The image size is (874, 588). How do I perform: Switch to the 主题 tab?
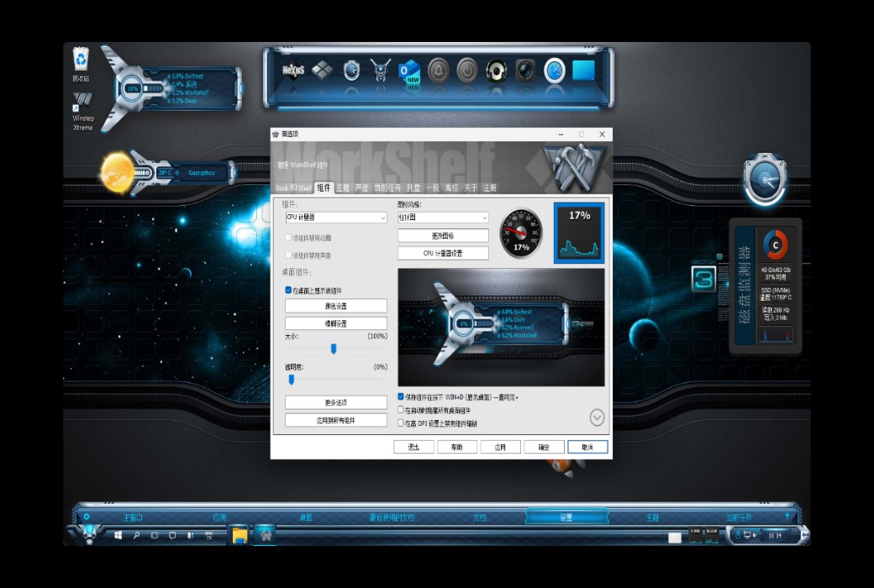344,188
